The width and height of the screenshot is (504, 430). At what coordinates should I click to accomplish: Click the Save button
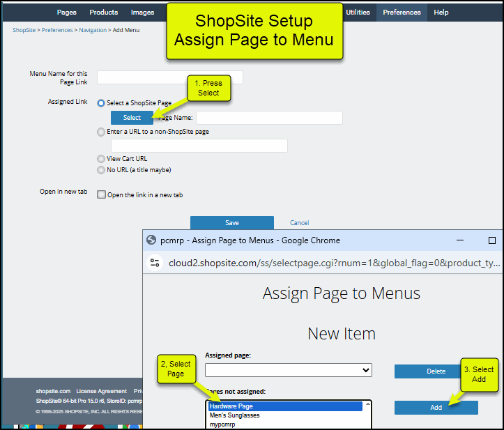(x=232, y=223)
